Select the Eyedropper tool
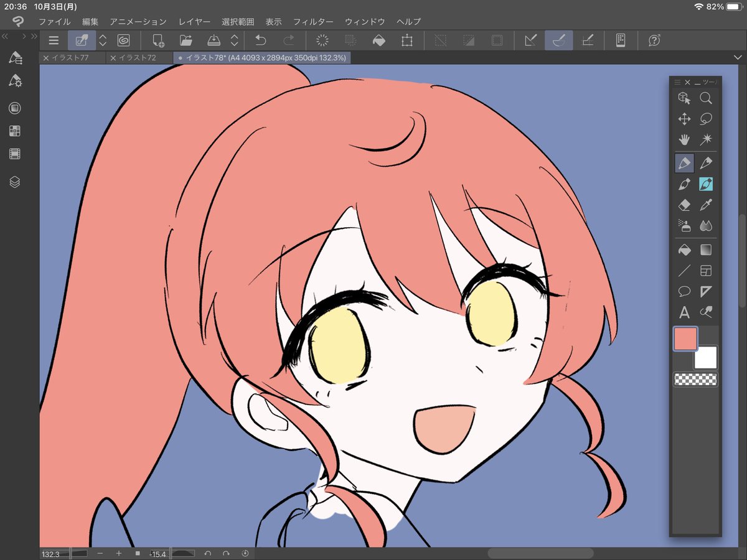Image resolution: width=747 pixels, height=560 pixels. click(x=706, y=205)
